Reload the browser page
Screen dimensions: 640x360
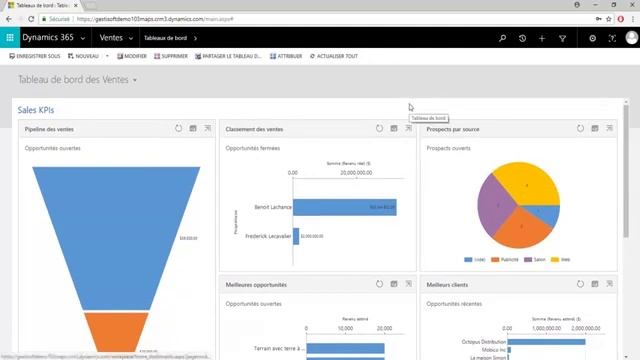point(31,19)
